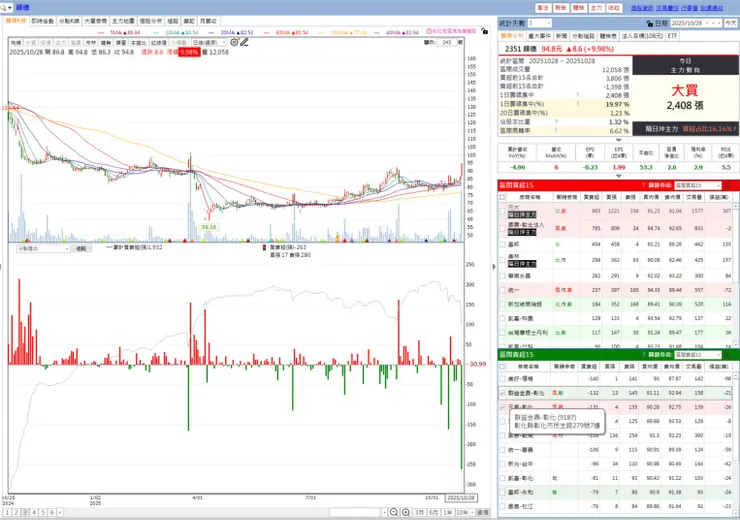Screen dimensions: 740x520
Task: Click help icon beside 1日籌碼集中(%)
Action: [x=577, y=104]
